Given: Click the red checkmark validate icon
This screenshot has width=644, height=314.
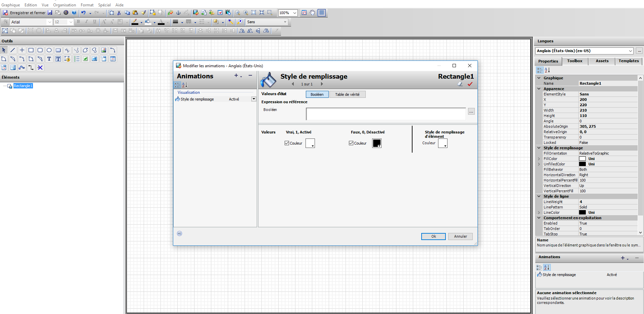Looking at the screenshot, I should coord(470,84).
